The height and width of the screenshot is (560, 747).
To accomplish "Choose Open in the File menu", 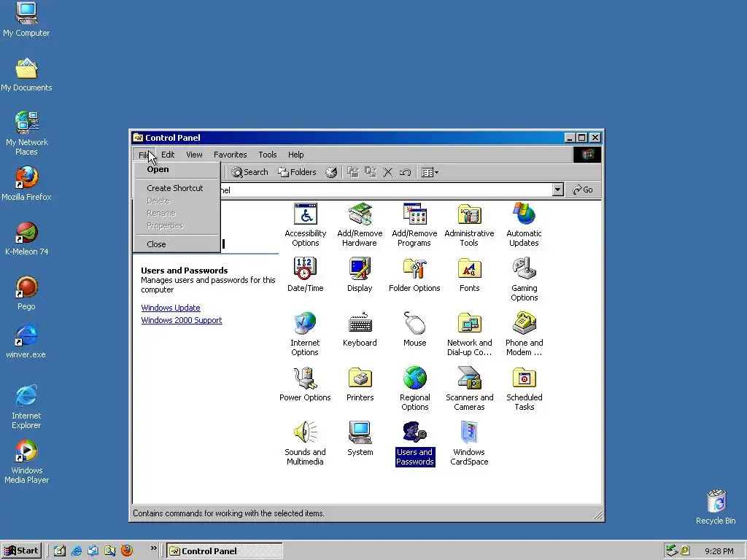I will coord(177,169).
